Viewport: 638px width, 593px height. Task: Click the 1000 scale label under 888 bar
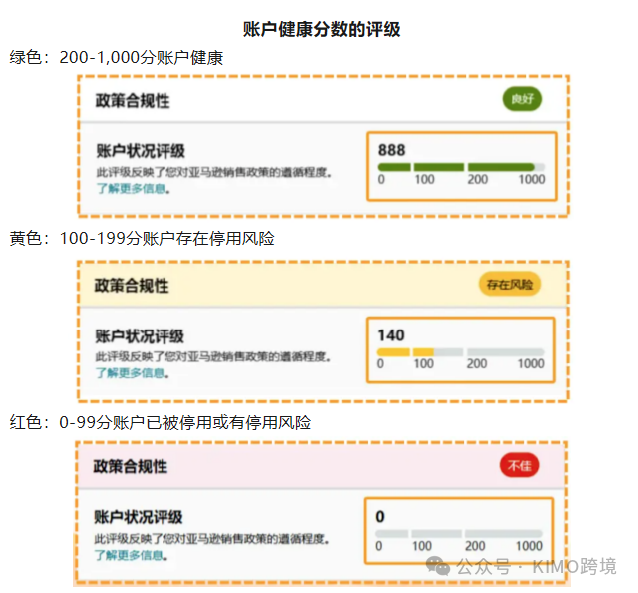(532, 179)
